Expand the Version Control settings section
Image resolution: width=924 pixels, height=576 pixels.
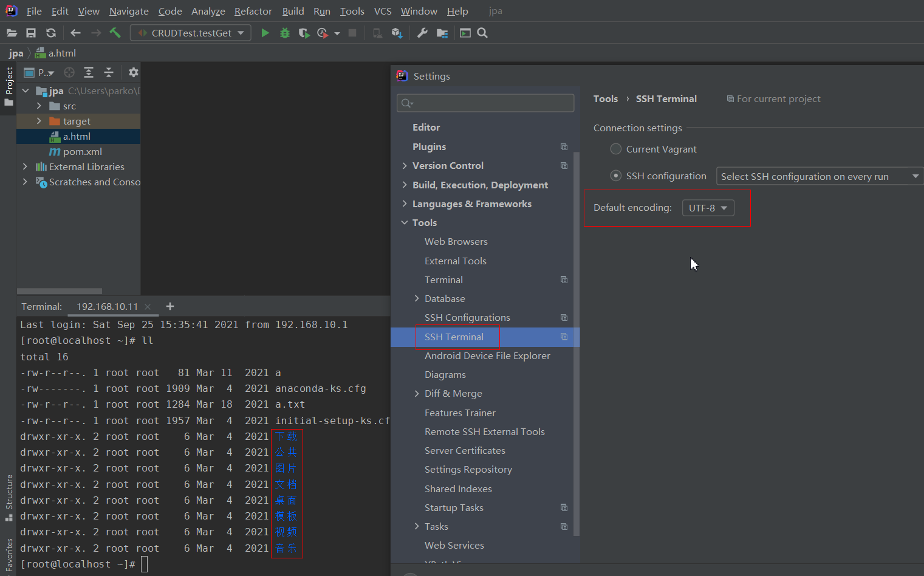click(x=405, y=165)
